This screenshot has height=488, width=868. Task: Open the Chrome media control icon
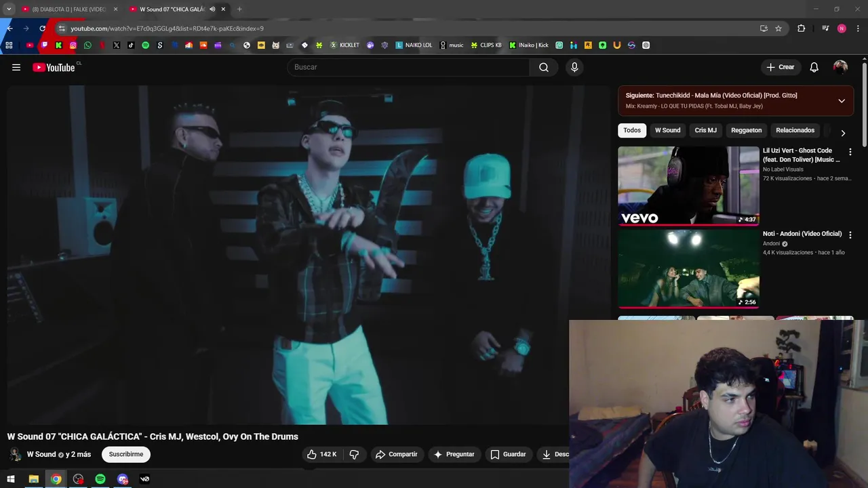tap(825, 28)
